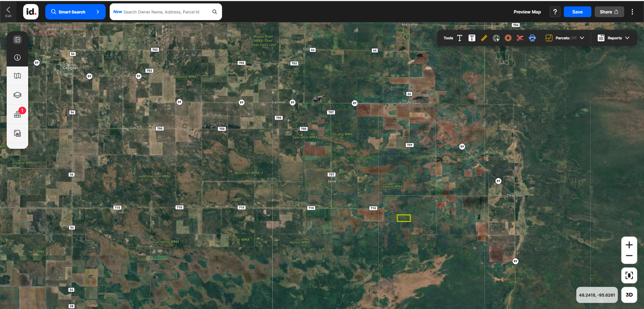Select the plain text annotation tool
Screen dimensions: 644x309
pos(460,38)
